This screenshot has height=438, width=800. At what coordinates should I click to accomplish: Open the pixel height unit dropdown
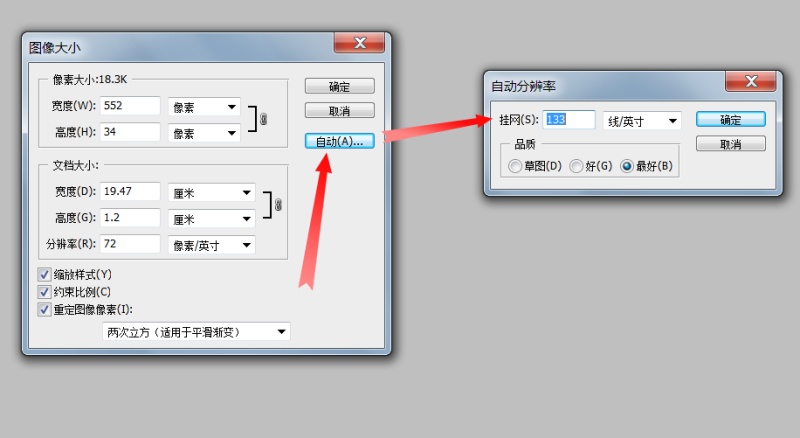204,133
